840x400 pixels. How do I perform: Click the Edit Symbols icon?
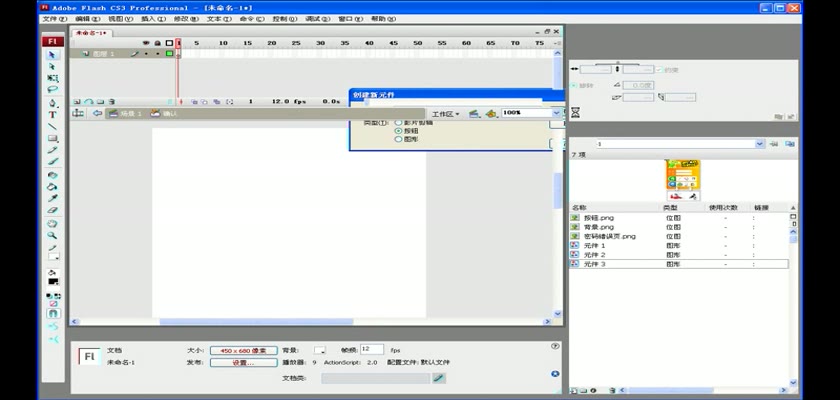491,114
